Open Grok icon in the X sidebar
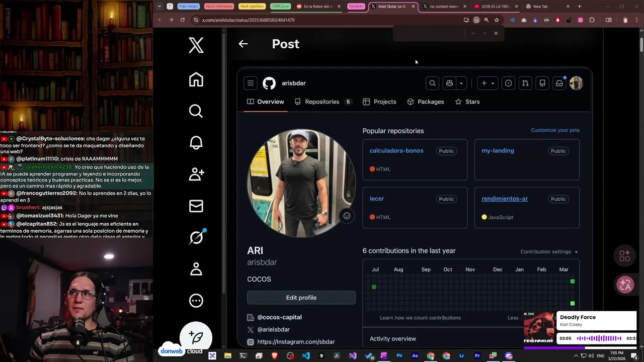 pyautogui.click(x=196, y=237)
